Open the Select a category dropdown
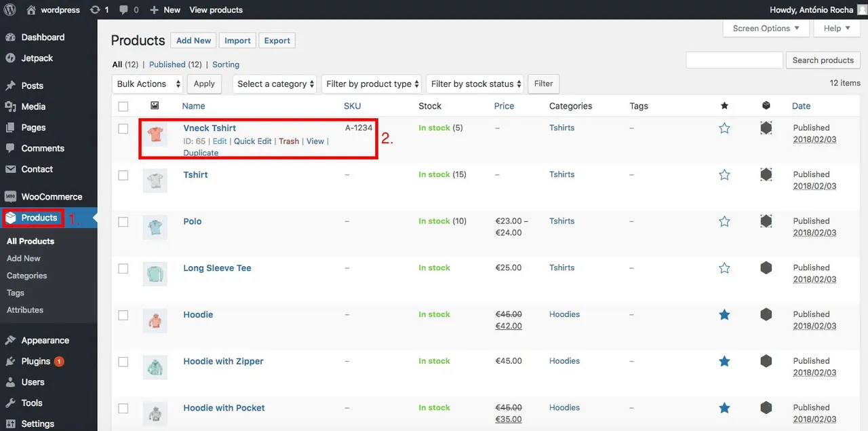868x431 pixels. (275, 84)
